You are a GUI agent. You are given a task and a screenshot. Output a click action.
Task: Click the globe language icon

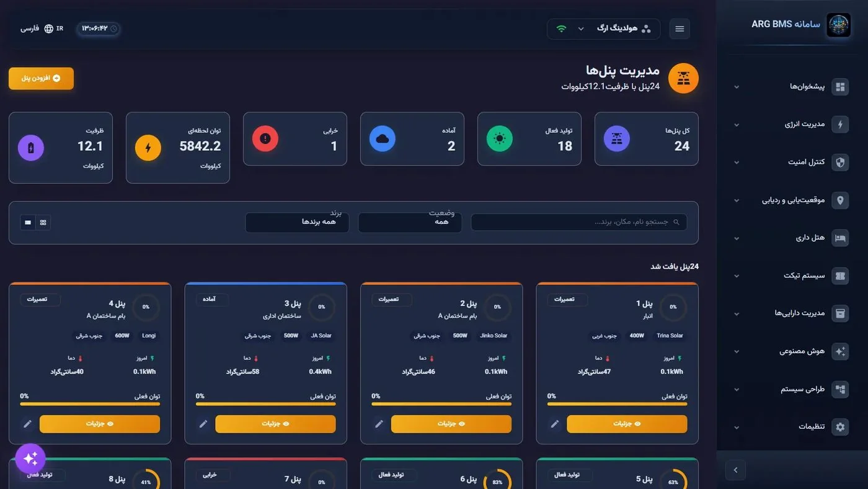click(49, 29)
